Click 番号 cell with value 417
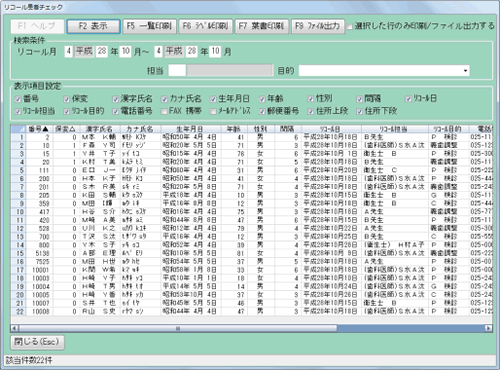Image resolution: width=500 pixels, height=374 pixels. coord(39,212)
